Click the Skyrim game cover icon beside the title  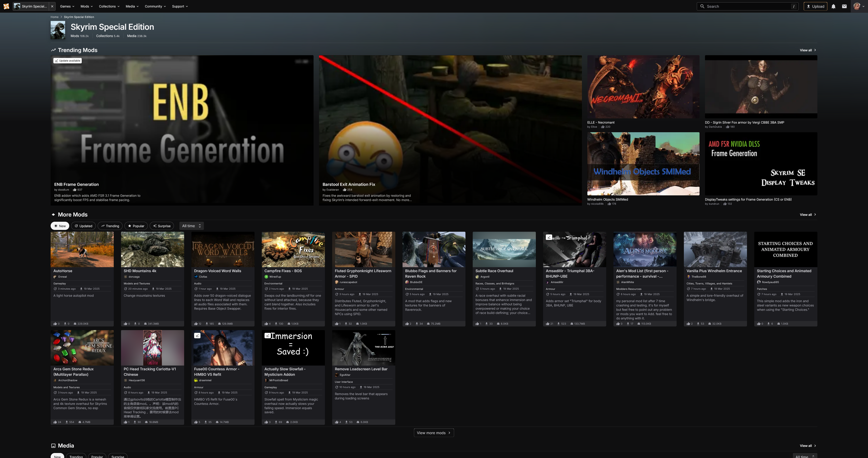[58, 30]
